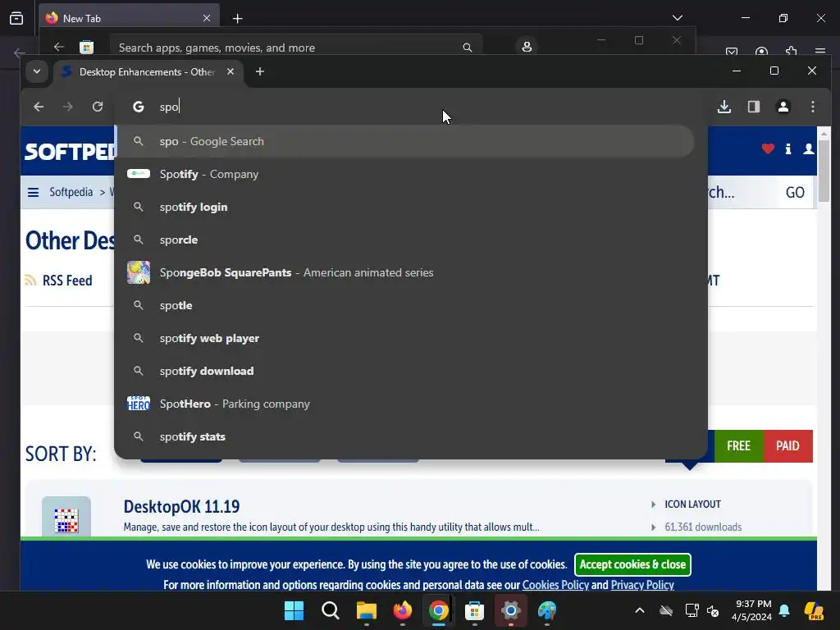Open the Chrome profile avatar icon
Screen dimensions: 840x630
[x=783, y=107]
